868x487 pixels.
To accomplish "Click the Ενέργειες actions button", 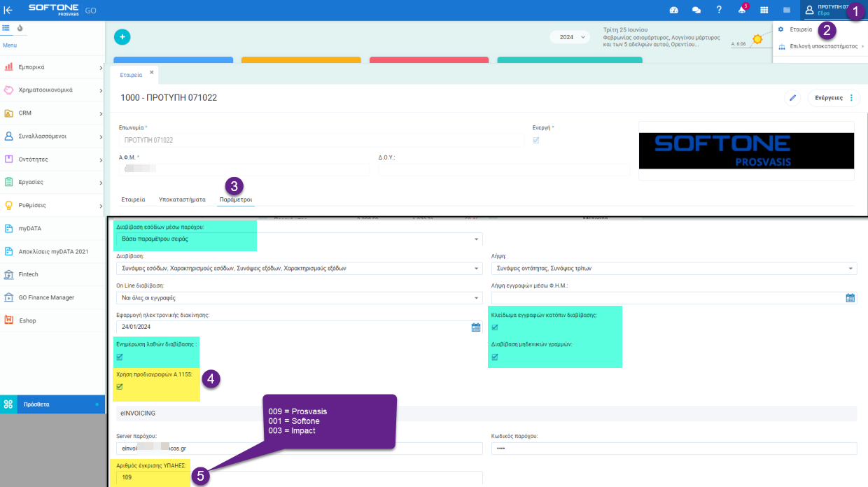I will point(833,98).
